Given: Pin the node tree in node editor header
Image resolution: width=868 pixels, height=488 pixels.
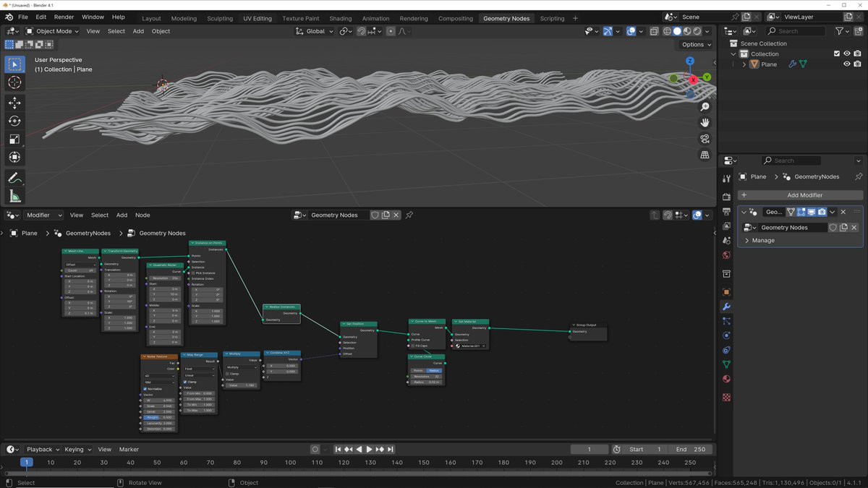Looking at the screenshot, I should [x=409, y=215].
